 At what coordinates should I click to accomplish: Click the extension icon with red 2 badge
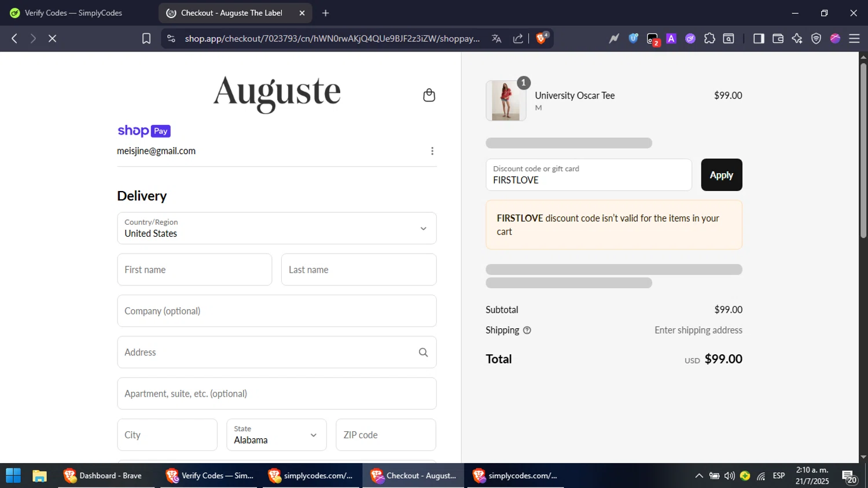[653, 39]
